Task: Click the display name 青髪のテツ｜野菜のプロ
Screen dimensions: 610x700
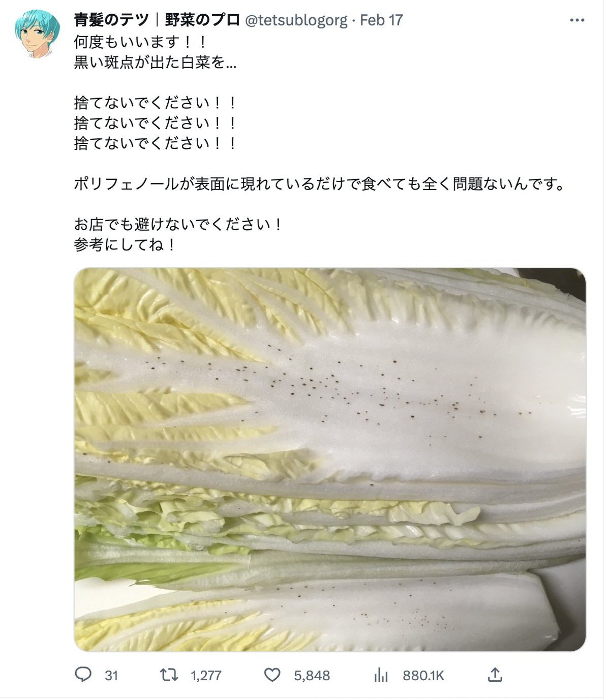Action: (x=157, y=20)
